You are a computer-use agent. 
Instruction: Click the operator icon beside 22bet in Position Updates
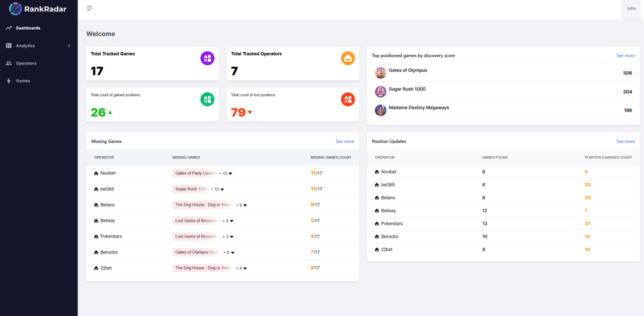click(x=377, y=250)
